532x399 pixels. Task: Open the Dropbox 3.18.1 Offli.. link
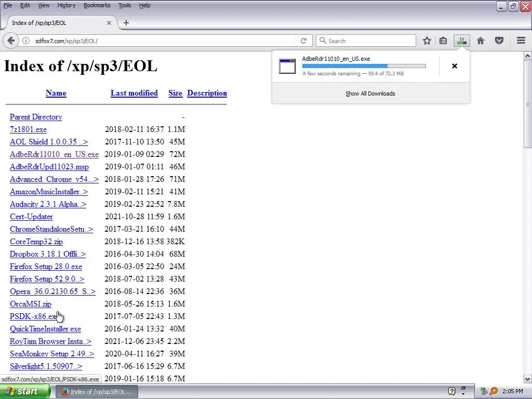(47, 254)
